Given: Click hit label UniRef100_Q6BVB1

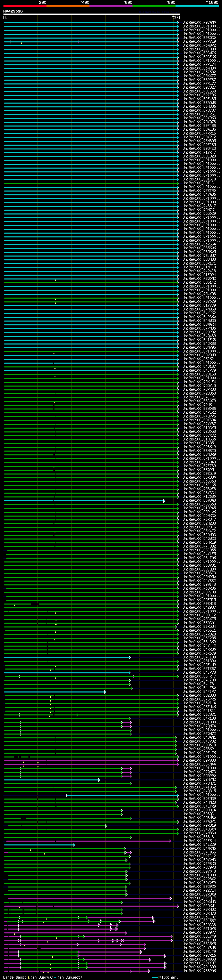Looking at the screenshot, I should point(199,566).
